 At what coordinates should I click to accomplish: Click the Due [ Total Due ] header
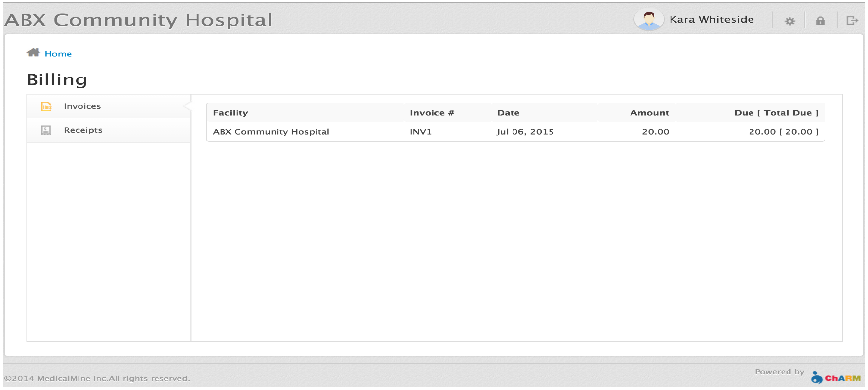point(776,113)
